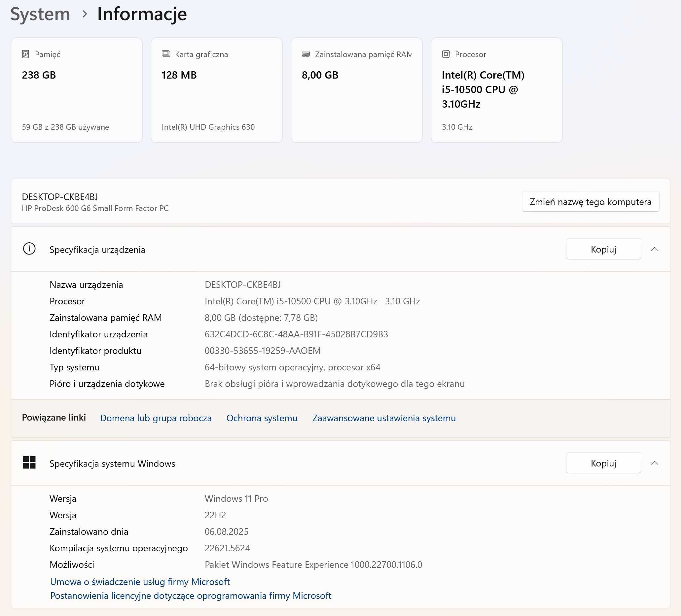Collapse the Specyfikacja systemu Windows chevron
Viewport: 681px width, 616px height.
pyautogui.click(x=654, y=463)
